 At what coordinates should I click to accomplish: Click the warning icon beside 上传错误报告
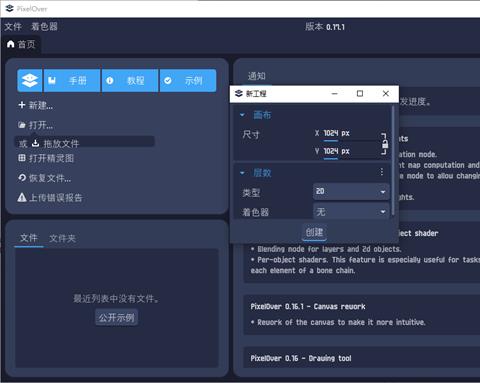click(22, 197)
